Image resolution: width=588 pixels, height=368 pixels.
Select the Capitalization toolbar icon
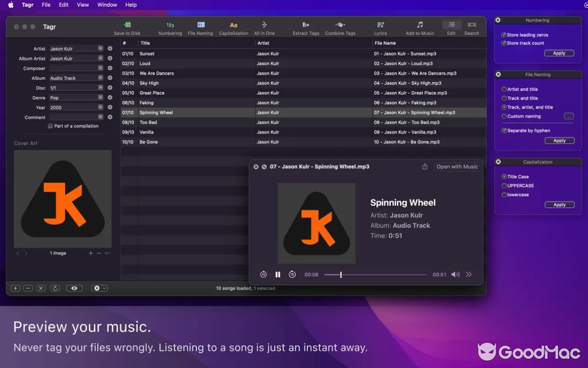233,25
